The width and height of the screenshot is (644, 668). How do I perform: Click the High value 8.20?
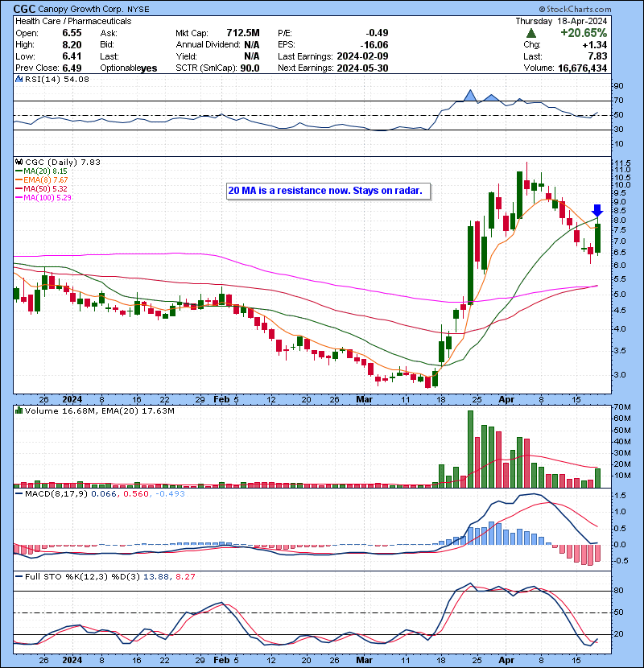[72, 45]
